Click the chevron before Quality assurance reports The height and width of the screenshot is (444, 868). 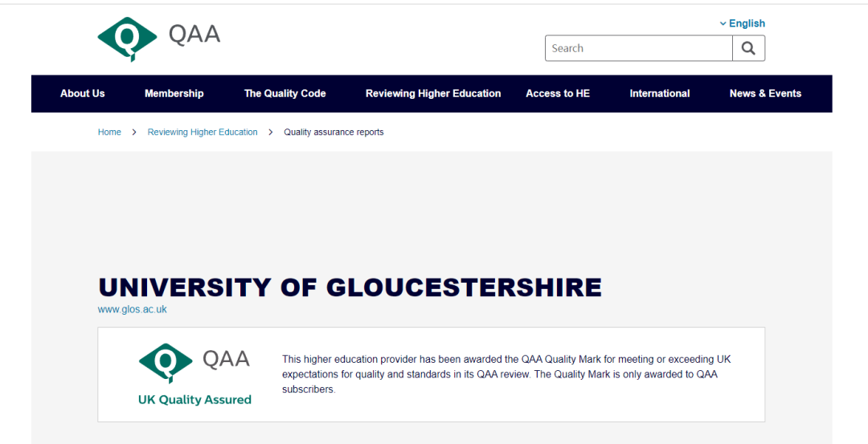(x=271, y=132)
